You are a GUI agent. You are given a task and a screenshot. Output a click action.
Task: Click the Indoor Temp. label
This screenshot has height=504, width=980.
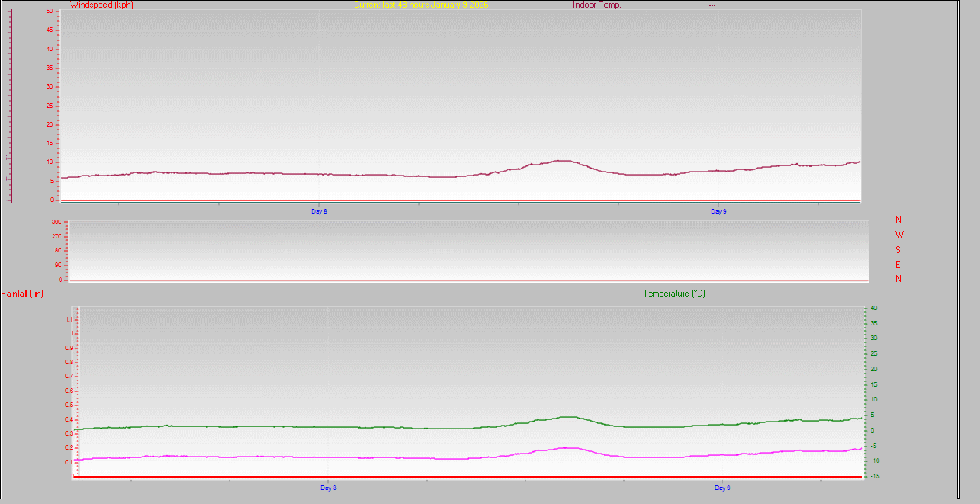[597, 5]
